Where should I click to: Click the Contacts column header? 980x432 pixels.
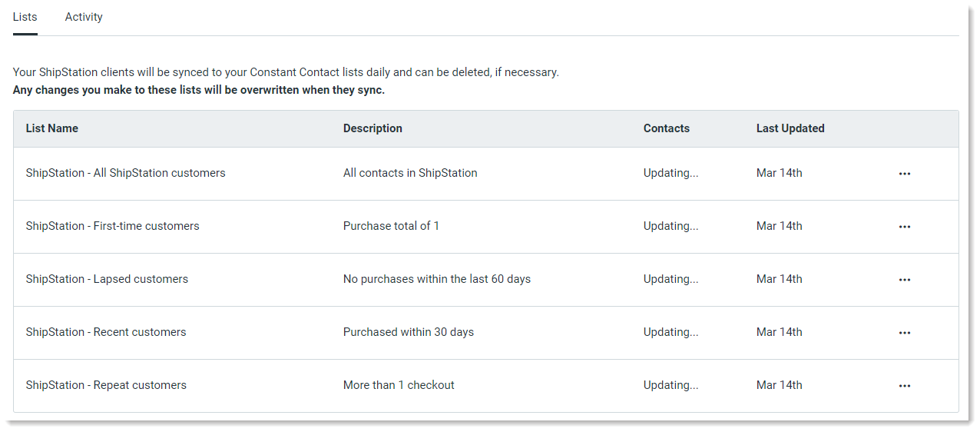667,128
